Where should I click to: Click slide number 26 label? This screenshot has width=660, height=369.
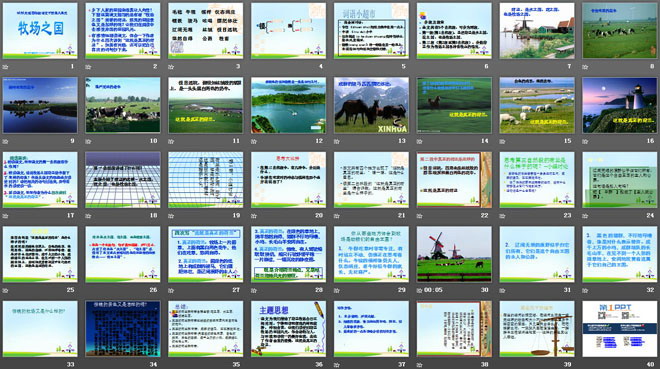tap(153, 290)
